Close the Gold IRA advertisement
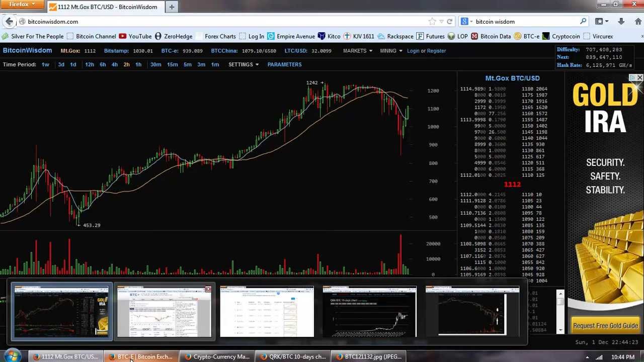 (639, 78)
